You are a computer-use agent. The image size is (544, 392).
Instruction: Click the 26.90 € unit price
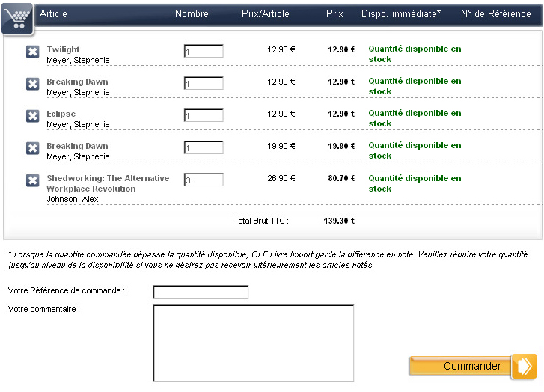click(x=281, y=178)
